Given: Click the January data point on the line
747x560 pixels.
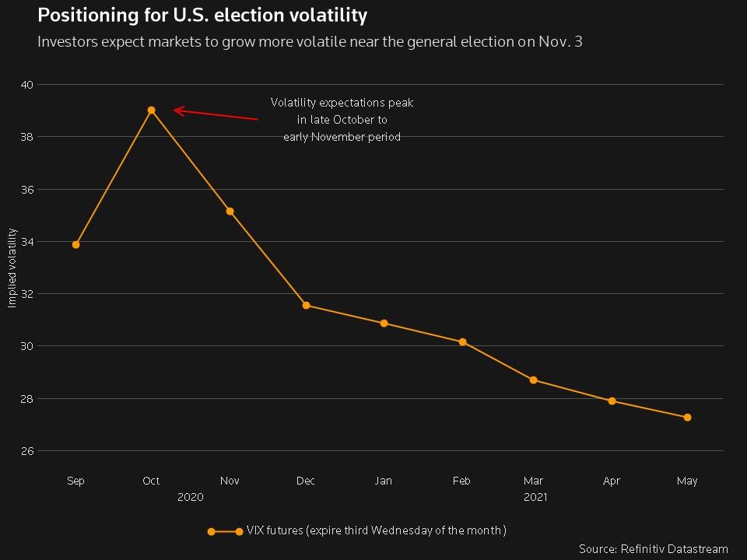Looking at the screenshot, I should pyautogui.click(x=384, y=324).
